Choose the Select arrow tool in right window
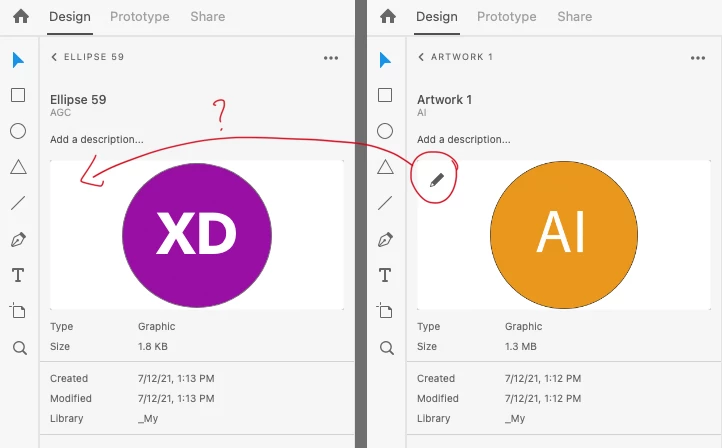This screenshot has width=722, height=448. pyautogui.click(x=385, y=60)
